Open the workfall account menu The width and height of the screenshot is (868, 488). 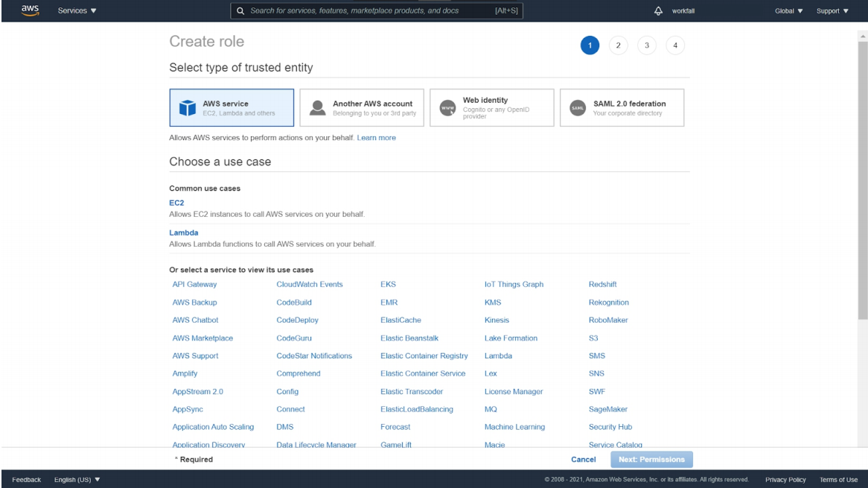tap(683, 10)
